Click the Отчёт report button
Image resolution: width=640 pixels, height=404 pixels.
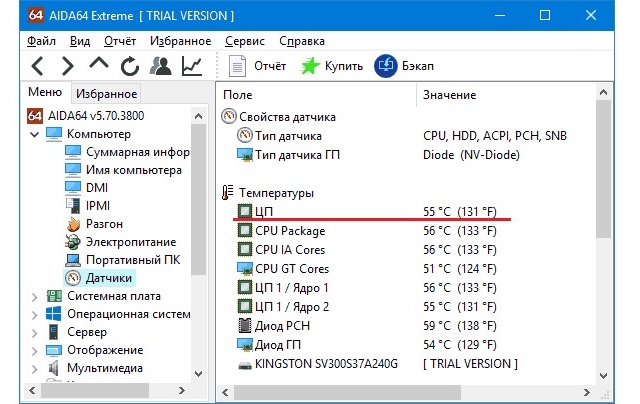pos(257,66)
